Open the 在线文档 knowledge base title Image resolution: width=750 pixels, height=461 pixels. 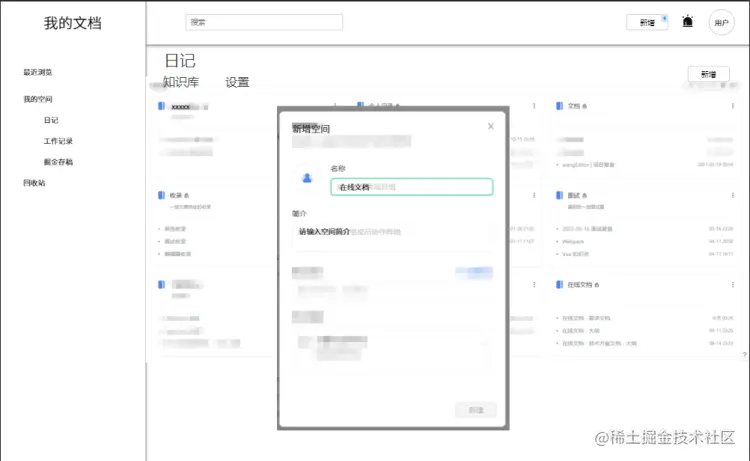coord(580,285)
